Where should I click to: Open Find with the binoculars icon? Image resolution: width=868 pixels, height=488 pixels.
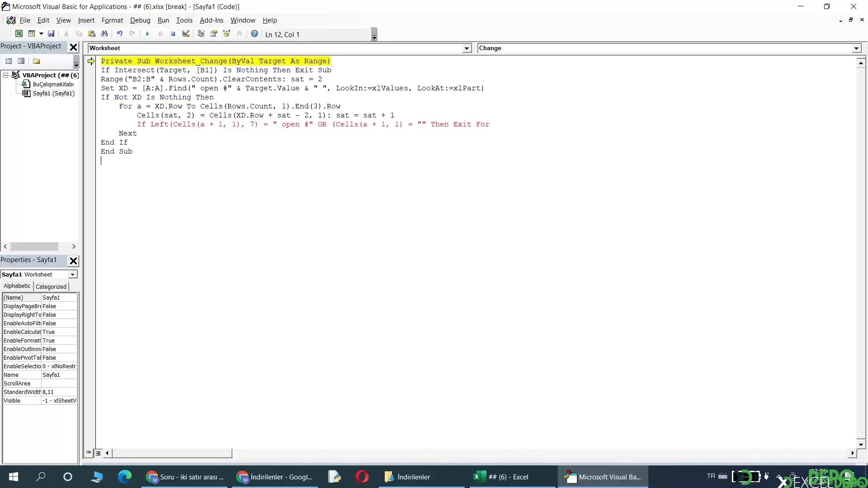[x=104, y=34]
